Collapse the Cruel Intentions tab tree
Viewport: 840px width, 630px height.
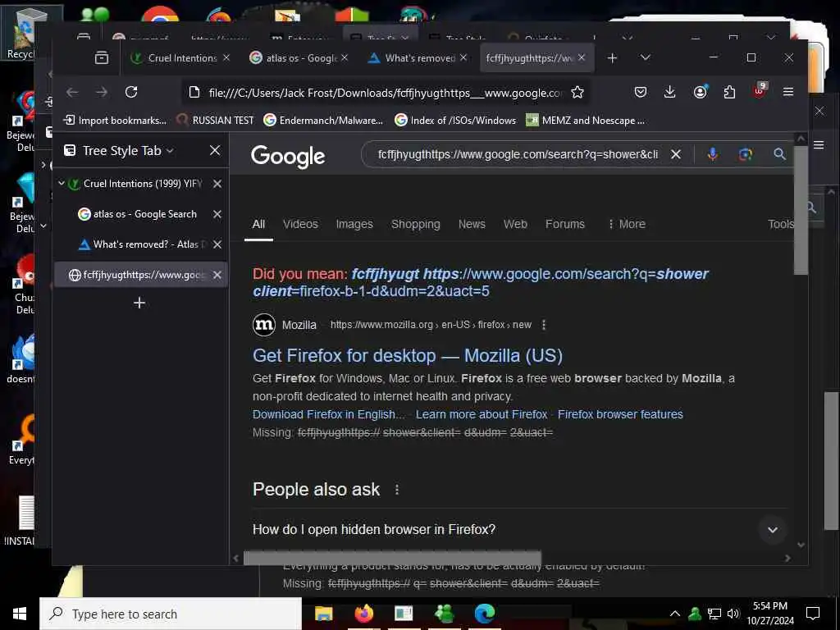click(62, 183)
